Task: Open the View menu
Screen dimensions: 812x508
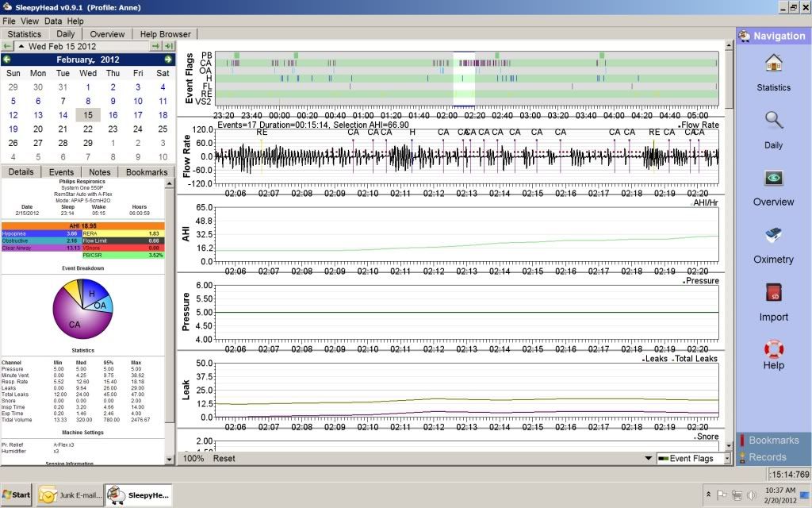Action: [x=29, y=21]
